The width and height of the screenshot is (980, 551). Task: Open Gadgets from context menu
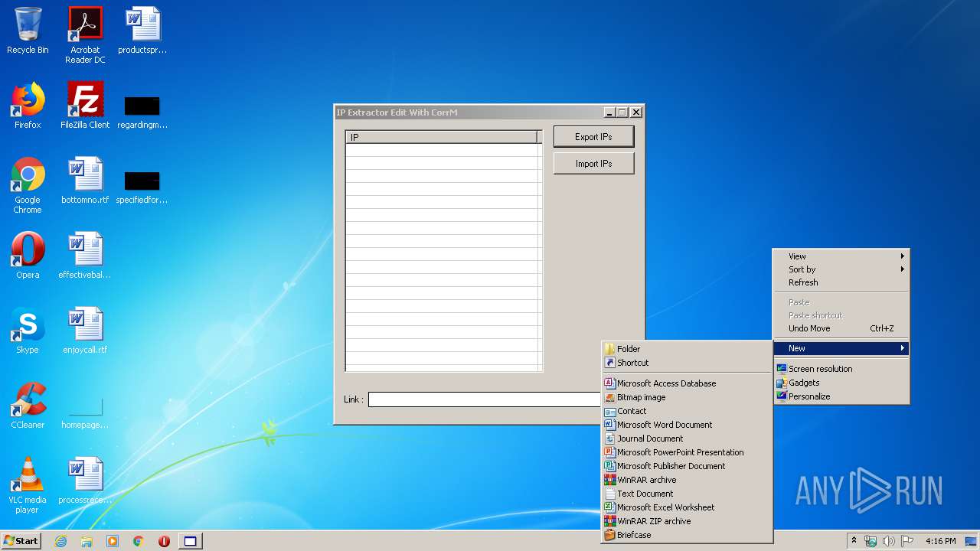[841, 383]
